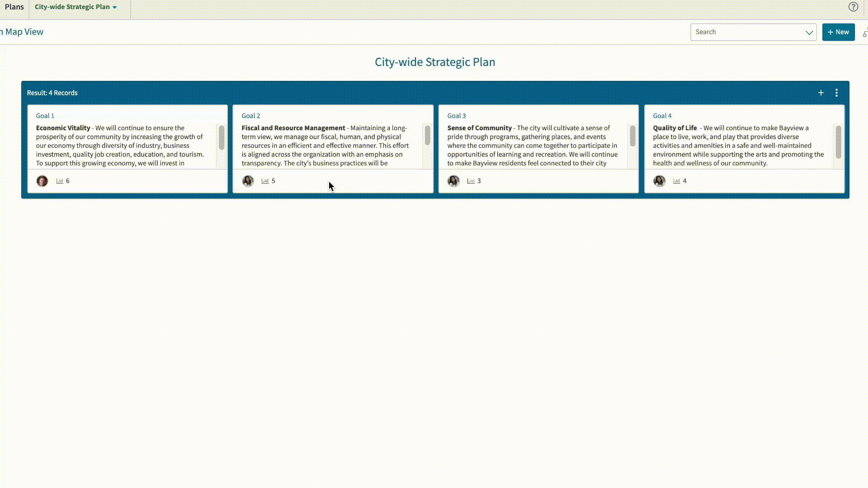Open the Goal 3 link
Viewport: 868px width, 488px height.
click(x=457, y=116)
